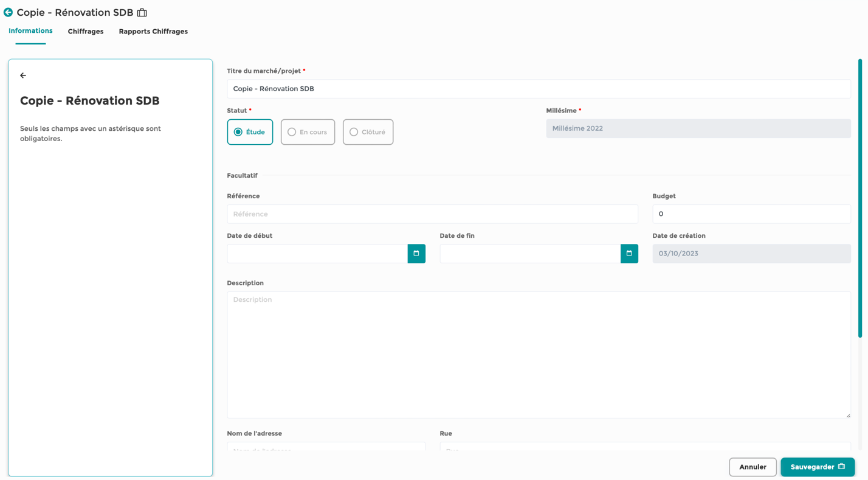Click the note about asterisk mandatory fields

91,134
